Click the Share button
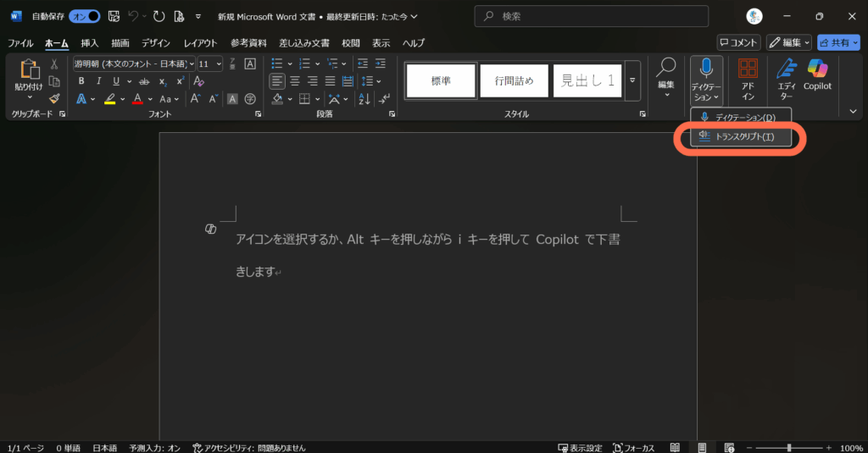 point(838,42)
